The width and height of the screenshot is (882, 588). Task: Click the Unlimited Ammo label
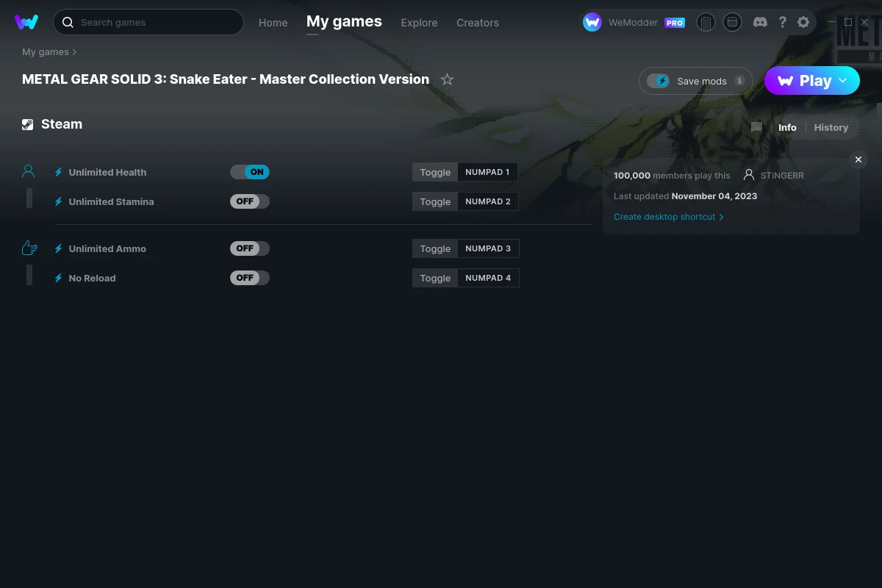(107, 248)
